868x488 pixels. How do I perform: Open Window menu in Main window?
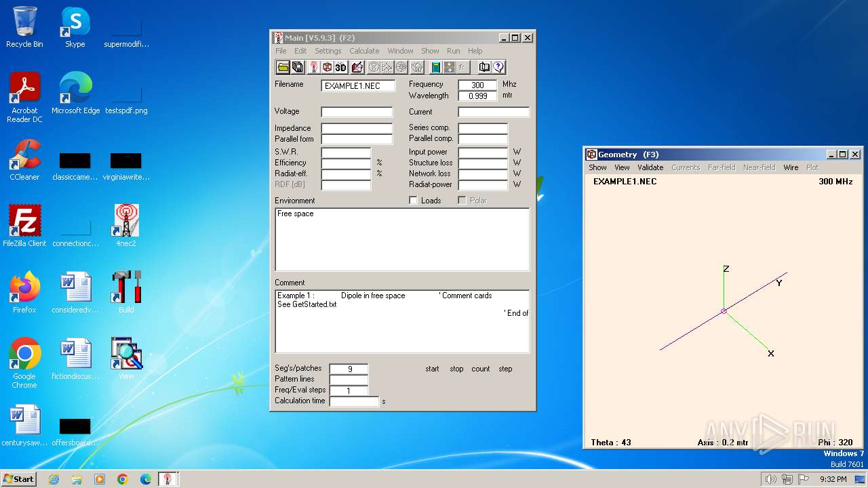tap(400, 51)
